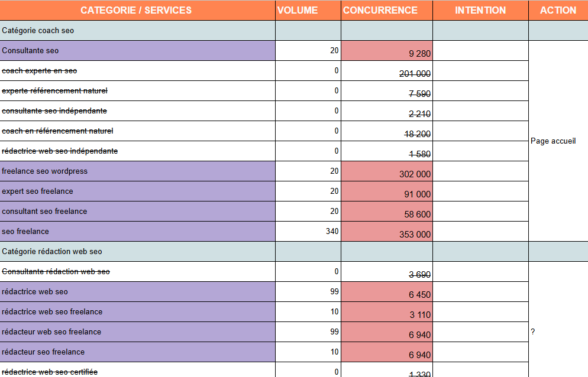Select the VOLUME column header
Screen dimensions: 588x377
[308, 10]
